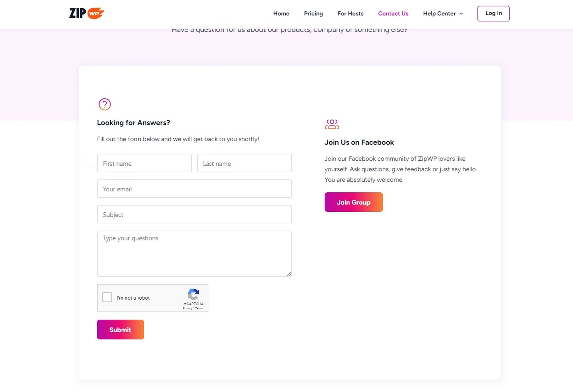Click the question mark help icon
The height and width of the screenshot is (392, 573).
104,104
